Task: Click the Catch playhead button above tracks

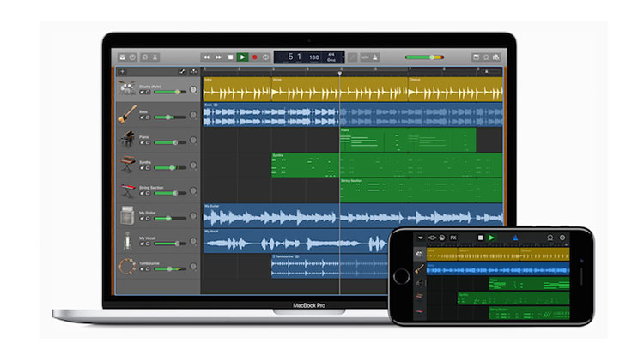Action: [193, 72]
